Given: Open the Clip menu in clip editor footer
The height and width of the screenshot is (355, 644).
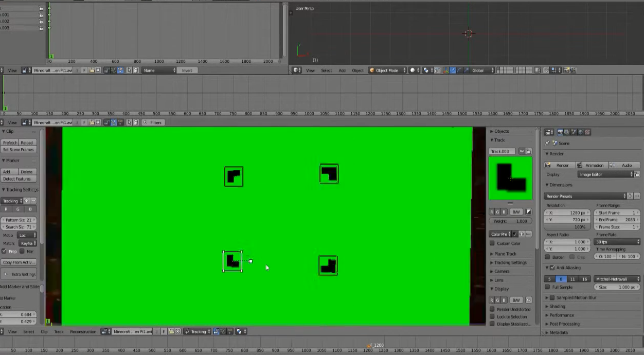Looking at the screenshot, I should pos(44,331).
